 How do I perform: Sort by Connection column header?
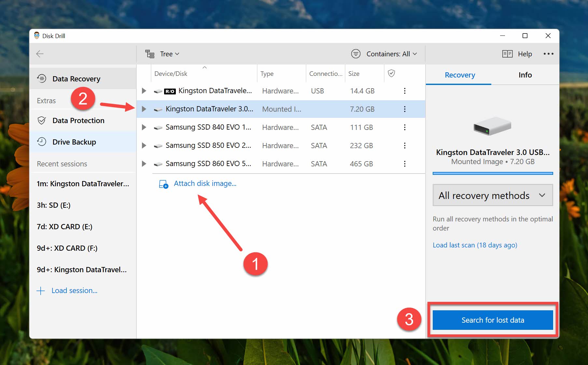tap(326, 74)
